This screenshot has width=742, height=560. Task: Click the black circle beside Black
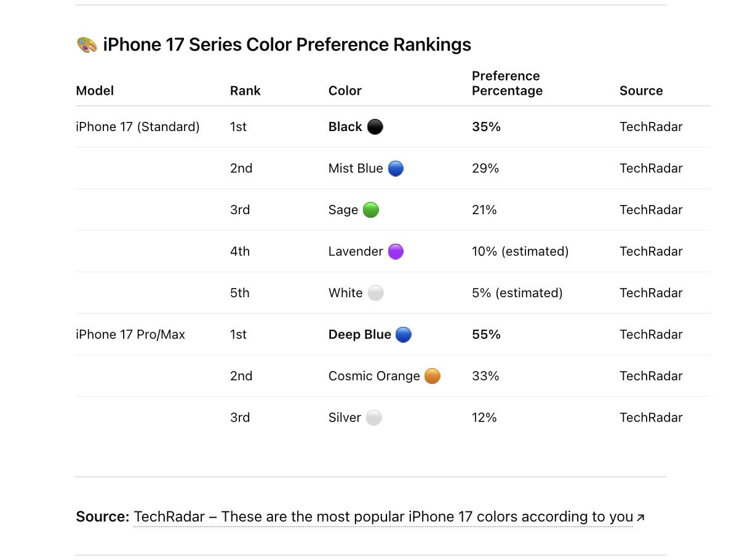click(x=375, y=127)
